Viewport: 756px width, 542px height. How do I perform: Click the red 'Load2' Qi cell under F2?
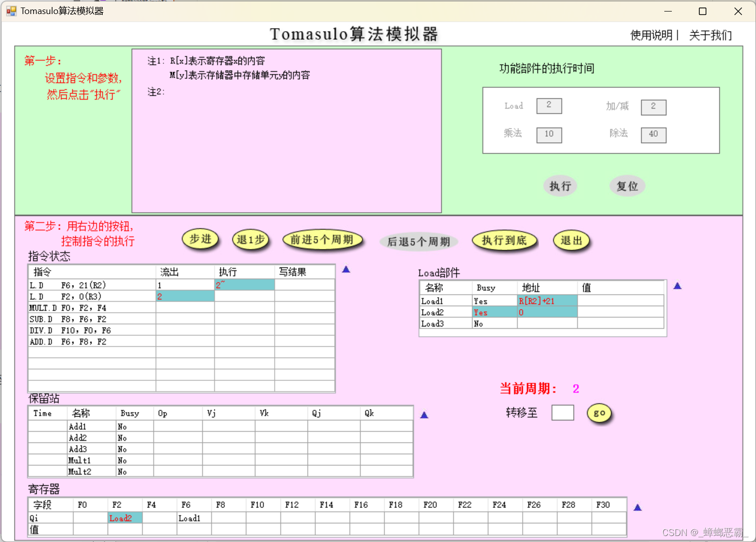[125, 518]
